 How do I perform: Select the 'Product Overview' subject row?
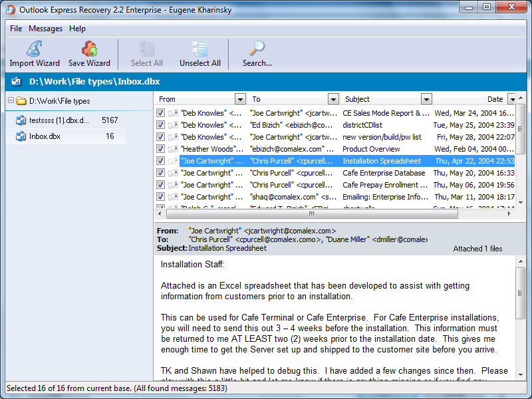click(371, 149)
